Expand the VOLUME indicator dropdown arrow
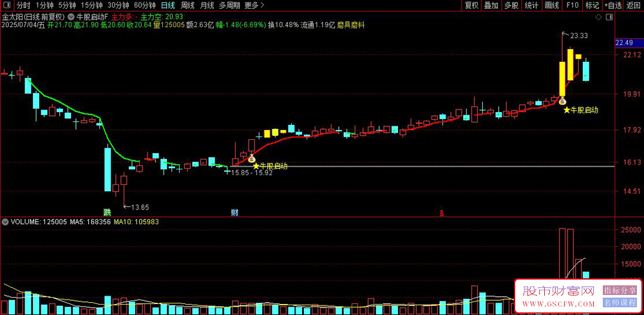 [x=5, y=222]
